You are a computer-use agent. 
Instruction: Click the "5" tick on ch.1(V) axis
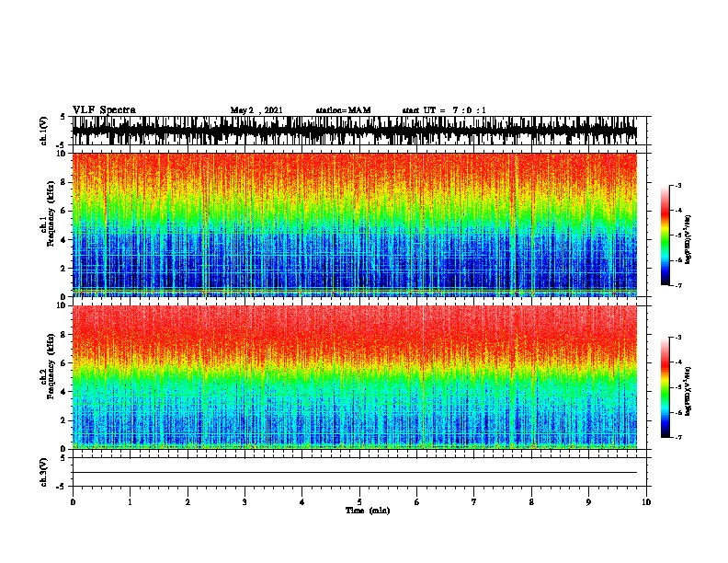(63, 117)
